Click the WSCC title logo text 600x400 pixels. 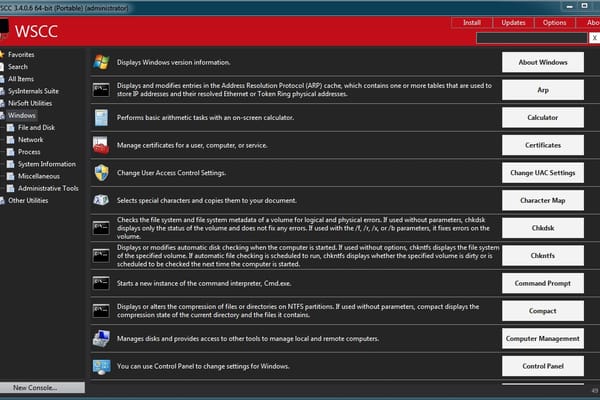pos(36,31)
